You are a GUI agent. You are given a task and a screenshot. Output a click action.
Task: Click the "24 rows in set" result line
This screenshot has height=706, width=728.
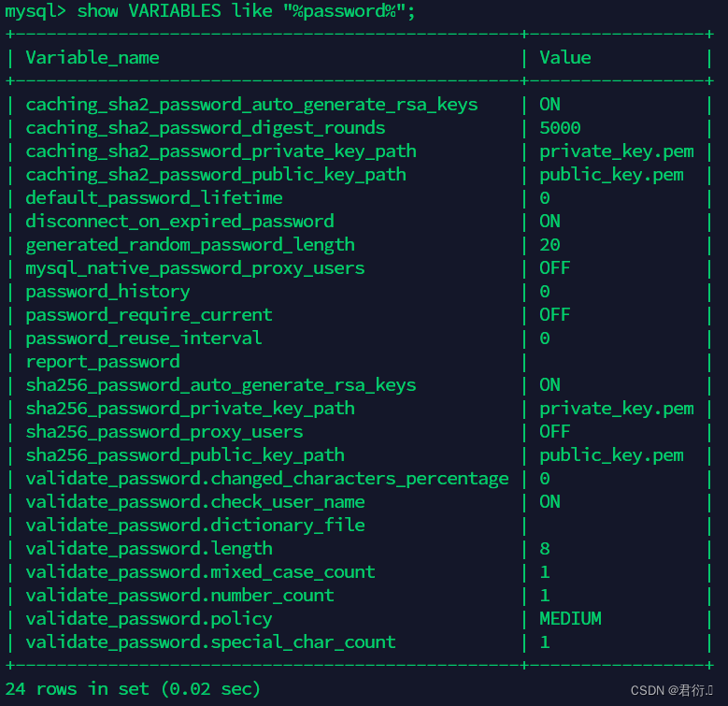pyautogui.click(x=133, y=689)
